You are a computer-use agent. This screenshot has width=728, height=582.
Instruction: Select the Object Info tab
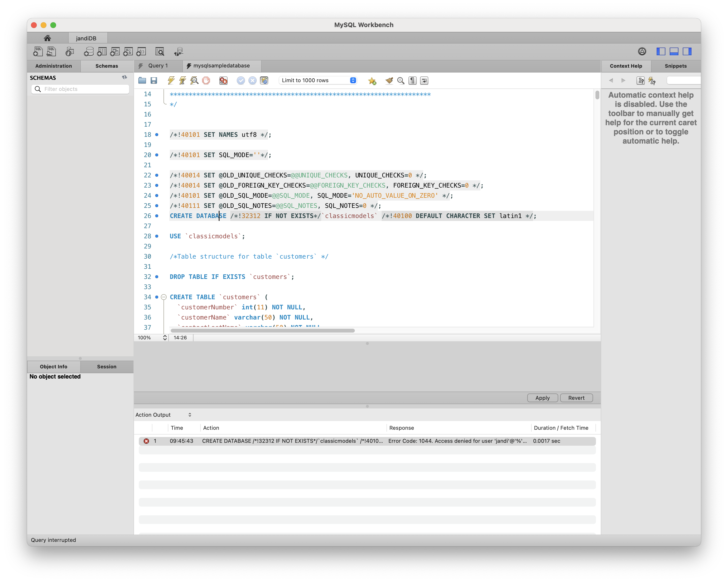point(54,366)
